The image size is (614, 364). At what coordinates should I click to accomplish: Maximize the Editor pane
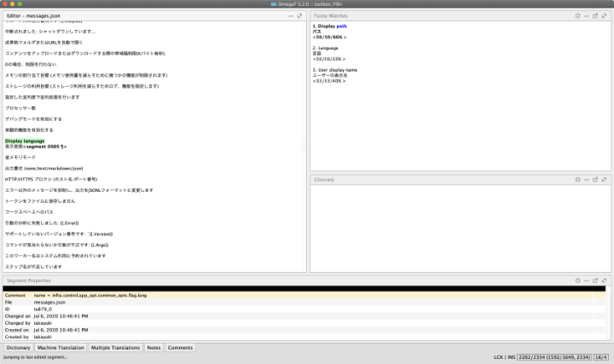(x=299, y=16)
